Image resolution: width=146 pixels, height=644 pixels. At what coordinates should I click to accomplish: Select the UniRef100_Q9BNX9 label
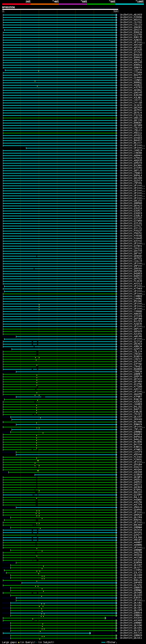click(131, 635)
